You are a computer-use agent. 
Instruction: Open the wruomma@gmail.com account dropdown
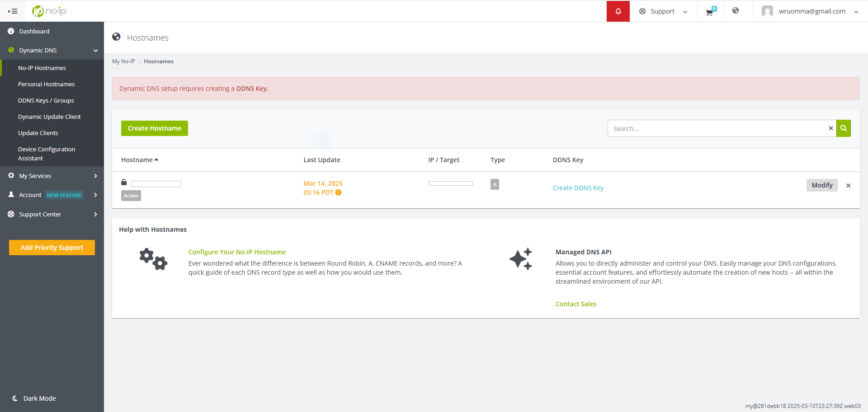point(810,11)
